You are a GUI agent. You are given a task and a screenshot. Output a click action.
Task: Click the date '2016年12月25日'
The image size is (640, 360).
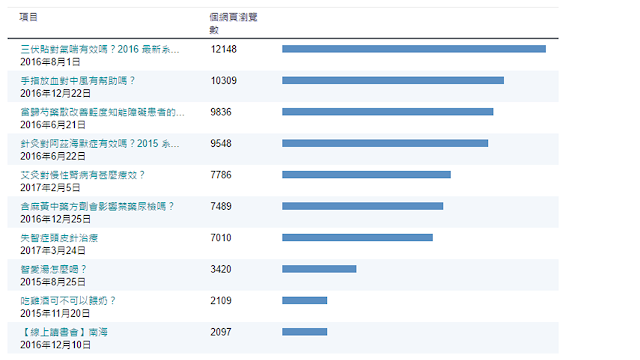(x=56, y=219)
